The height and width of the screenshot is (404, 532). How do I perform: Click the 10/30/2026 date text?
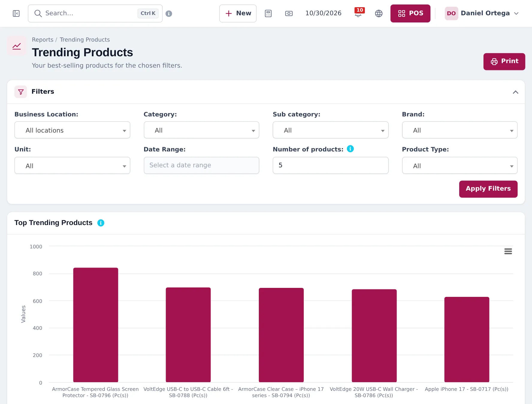[323, 13]
